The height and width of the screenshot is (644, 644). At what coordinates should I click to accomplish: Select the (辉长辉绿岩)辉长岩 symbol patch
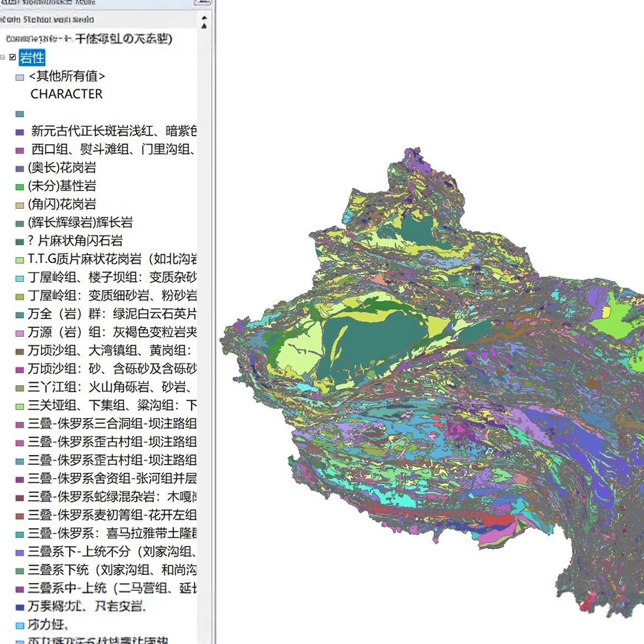19,223
